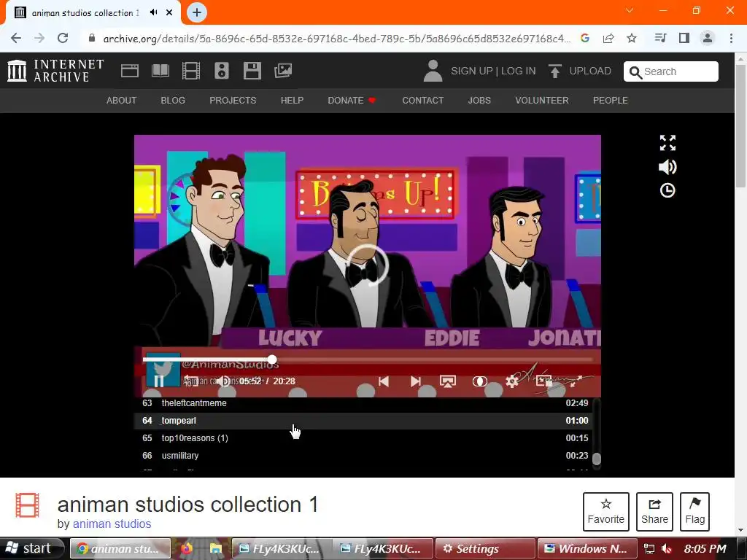Open a new browser tab

[x=197, y=13]
